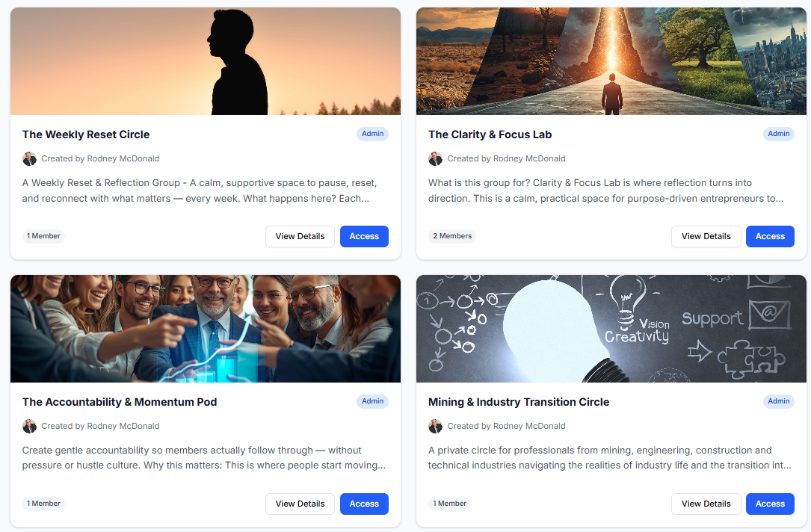Access the Mining & Industry Transition Circle
811x532 pixels.
tap(770, 504)
